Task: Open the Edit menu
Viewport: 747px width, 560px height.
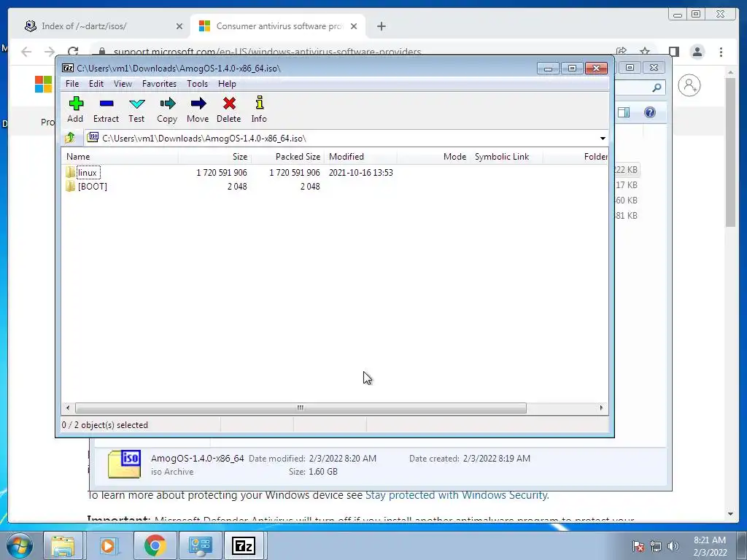Action: click(x=96, y=84)
